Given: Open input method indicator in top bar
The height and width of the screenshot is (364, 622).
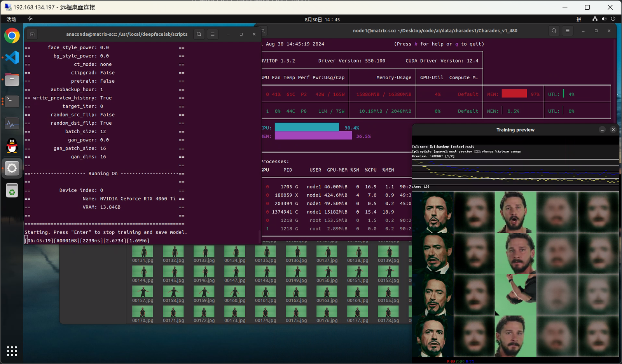Looking at the screenshot, I should point(578,19).
